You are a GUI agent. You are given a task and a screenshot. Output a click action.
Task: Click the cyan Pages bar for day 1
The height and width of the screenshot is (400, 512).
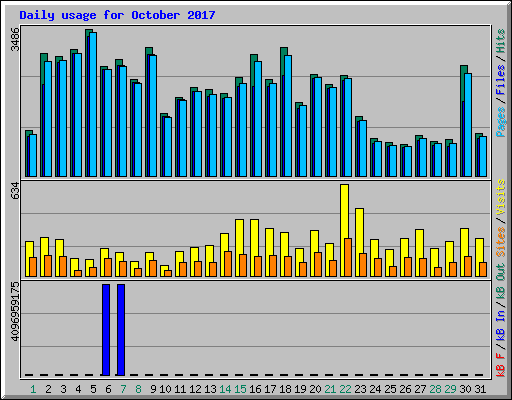tap(33, 155)
